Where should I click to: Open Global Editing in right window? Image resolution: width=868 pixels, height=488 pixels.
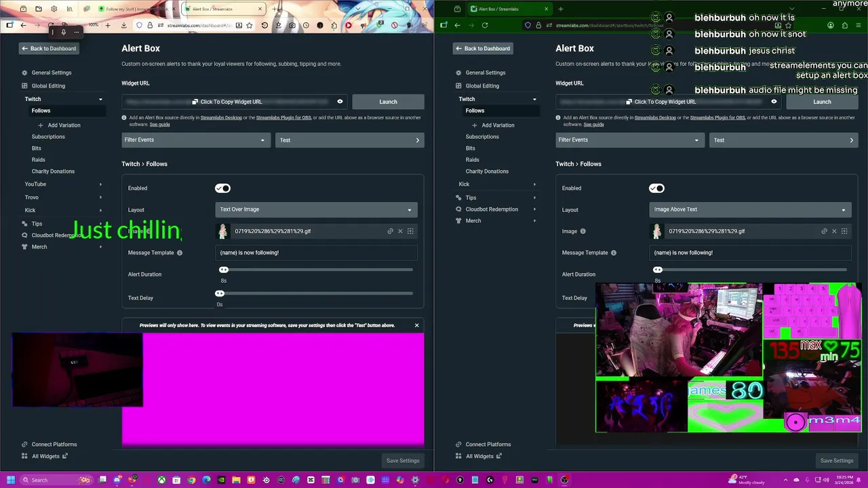pyautogui.click(x=482, y=86)
